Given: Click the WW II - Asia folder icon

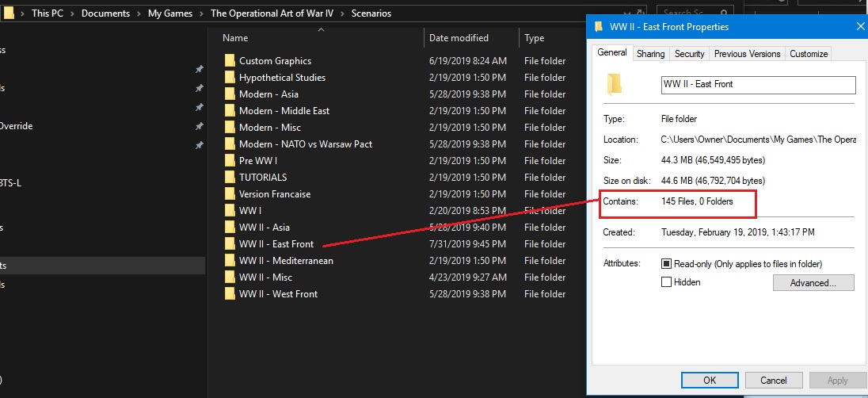Looking at the screenshot, I should (230, 228).
